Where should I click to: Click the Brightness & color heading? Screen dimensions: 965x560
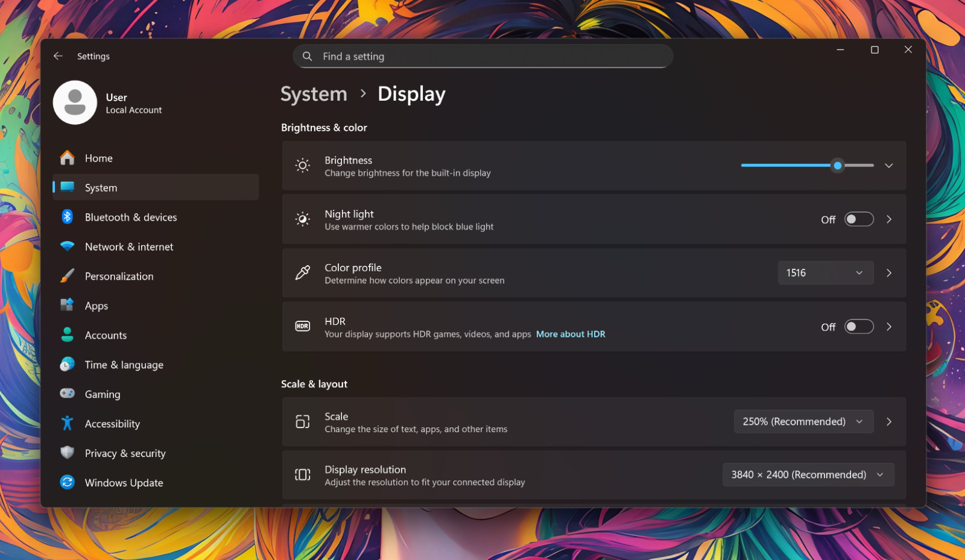(x=324, y=128)
